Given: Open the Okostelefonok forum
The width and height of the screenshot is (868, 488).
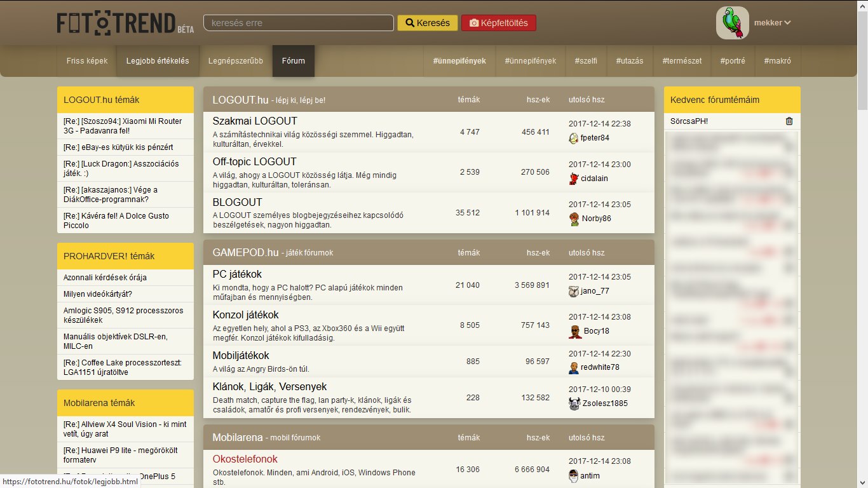Looking at the screenshot, I should [x=245, y=459].
